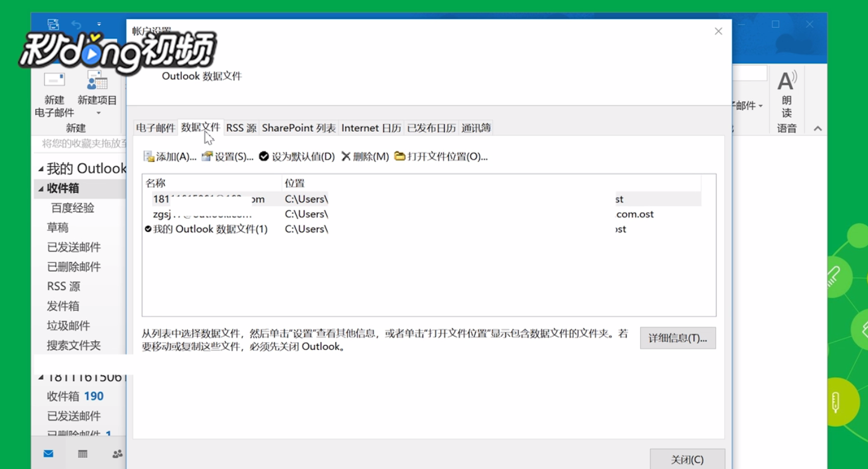The width and height of the screenshot is (868, 469).
Task: Click the 名称 column header
Action: point(212,183)
